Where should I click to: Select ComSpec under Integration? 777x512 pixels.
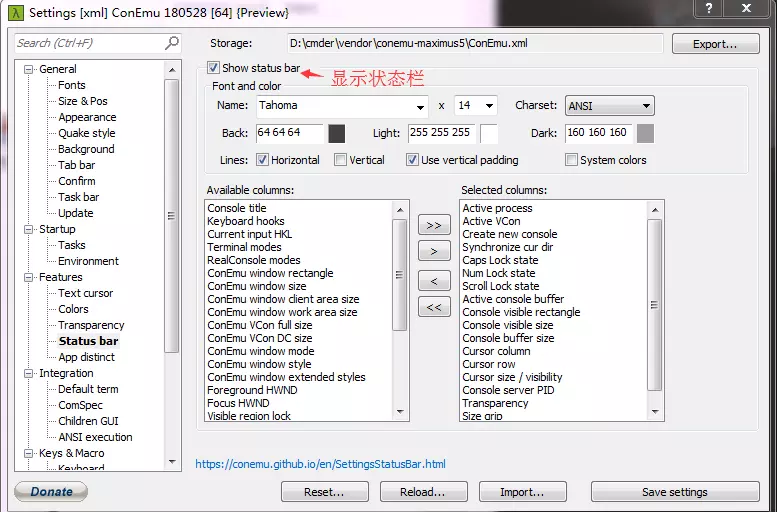(80, 405)
